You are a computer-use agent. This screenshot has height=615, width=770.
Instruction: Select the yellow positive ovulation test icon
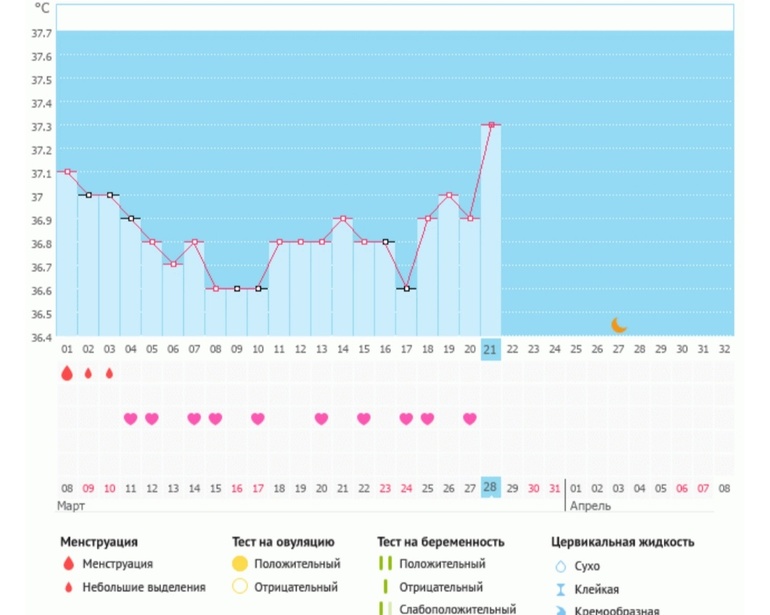(x=240, y=564)
